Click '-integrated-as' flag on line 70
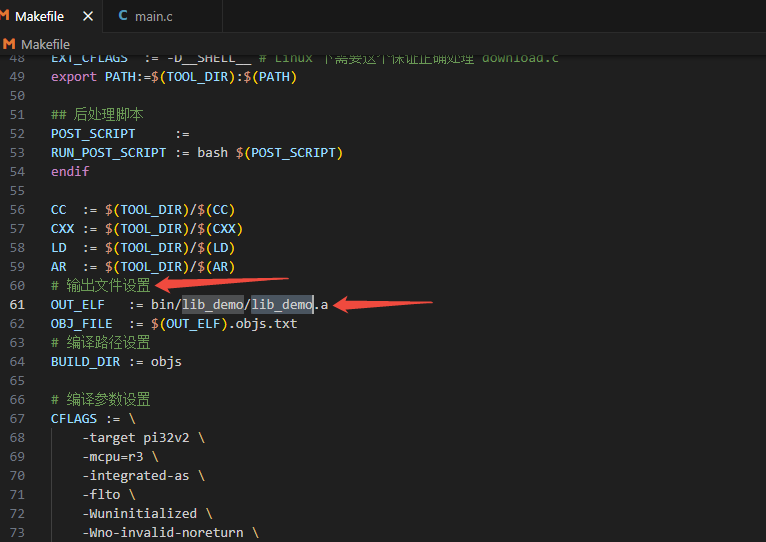 point(136,476)
